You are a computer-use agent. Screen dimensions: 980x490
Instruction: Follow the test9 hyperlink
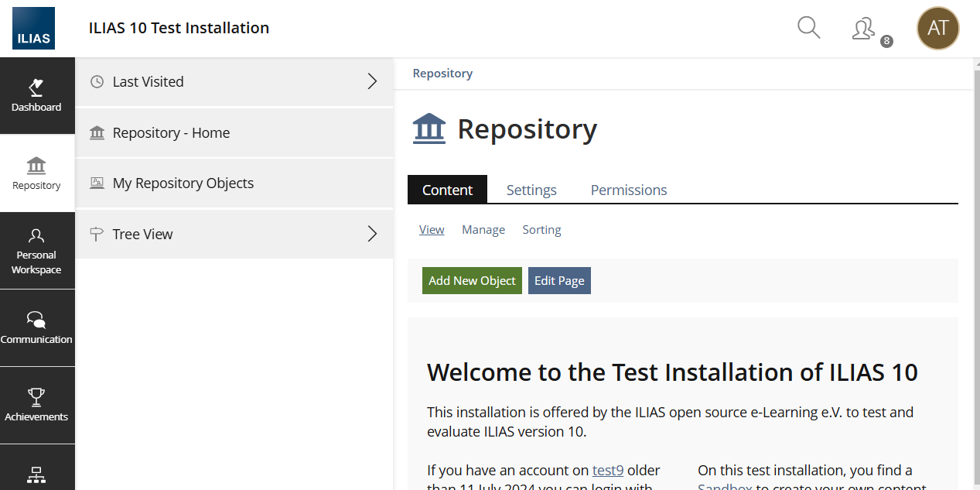[x=608, y=471]
